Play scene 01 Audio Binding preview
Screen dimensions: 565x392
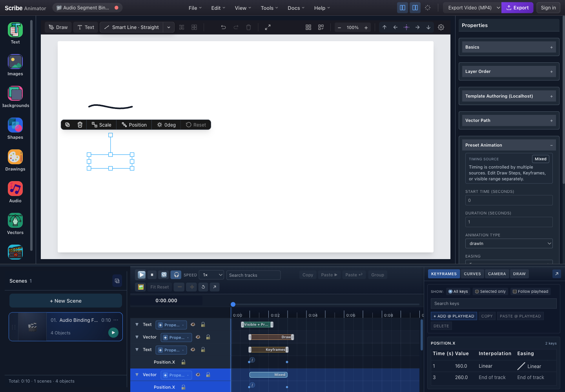click(113, 332)
